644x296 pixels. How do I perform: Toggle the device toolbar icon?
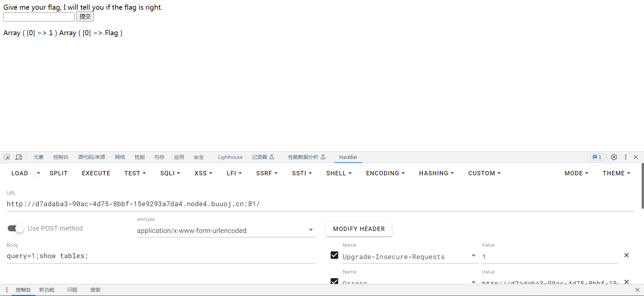coord(19,157)
